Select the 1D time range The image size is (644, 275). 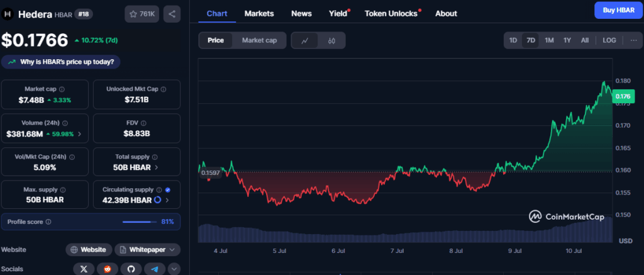point(513,40)
